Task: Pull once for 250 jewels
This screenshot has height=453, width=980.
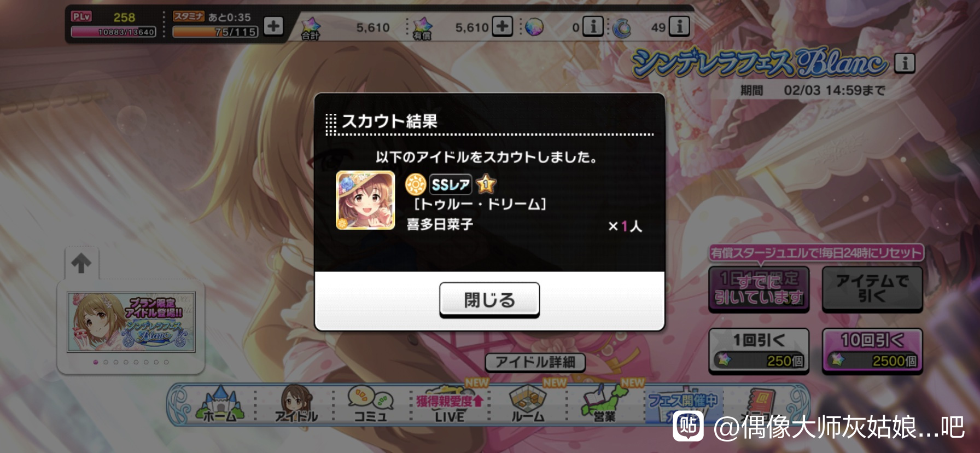Action: coord(759,351)
